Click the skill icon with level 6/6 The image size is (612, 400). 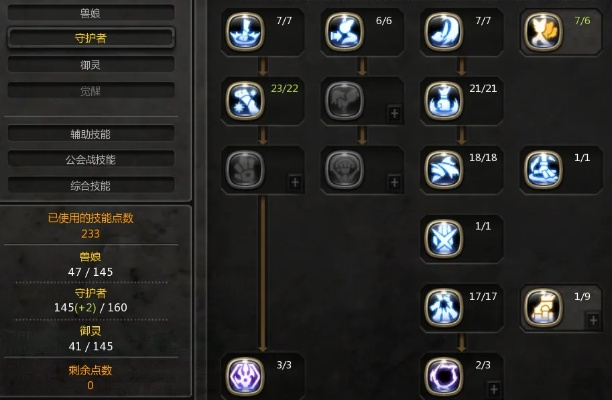coord(344,32)
